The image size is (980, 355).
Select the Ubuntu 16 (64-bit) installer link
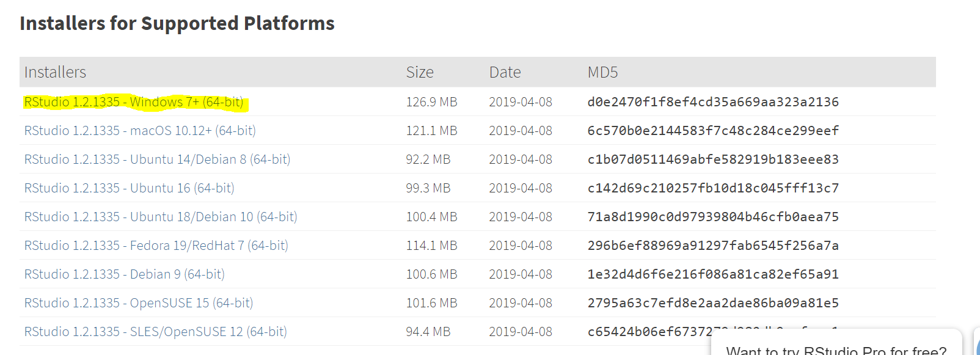tap(129, 188)
